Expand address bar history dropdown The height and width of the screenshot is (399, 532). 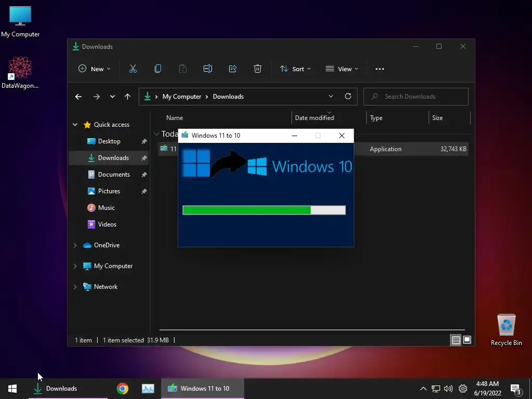tap(331, 96)
